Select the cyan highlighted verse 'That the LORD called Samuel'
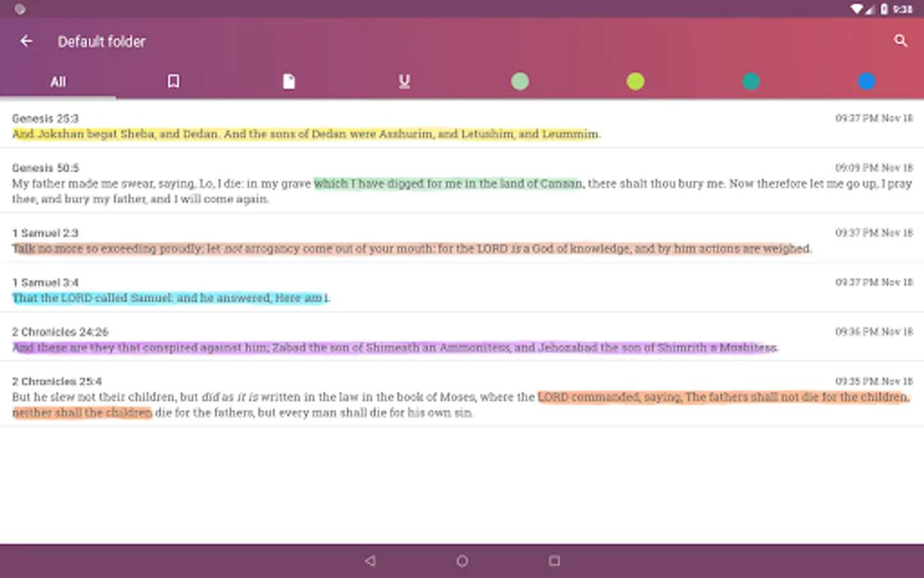924x578 pixels. [x=171, y=298]
